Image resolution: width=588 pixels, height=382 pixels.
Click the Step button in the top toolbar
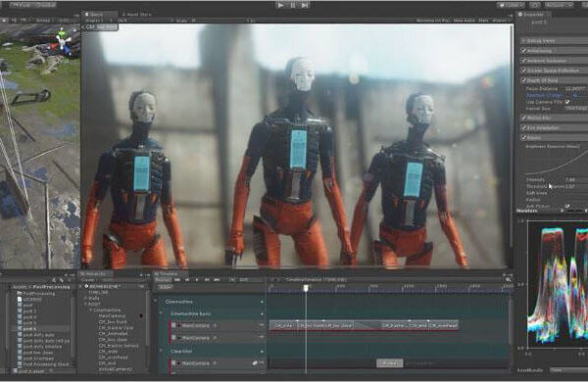[x=305, y=5]
